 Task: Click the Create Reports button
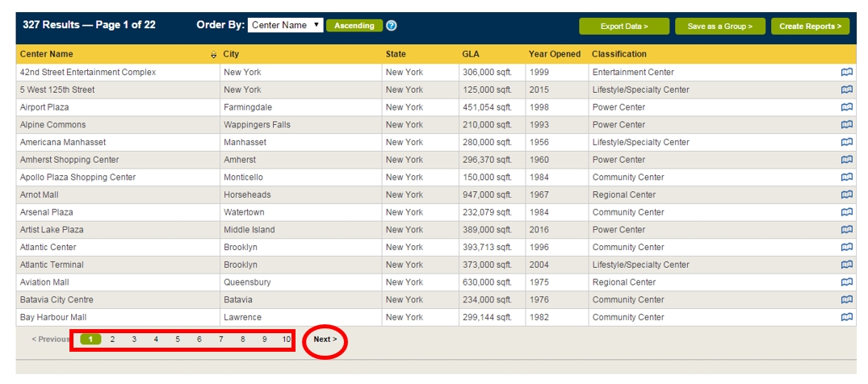[x=810, y=27]
